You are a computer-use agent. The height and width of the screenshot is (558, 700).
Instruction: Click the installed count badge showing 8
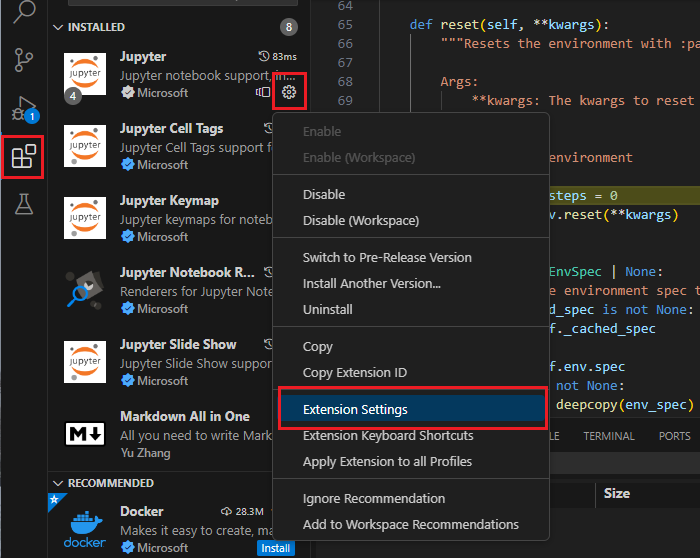(289, 27)
